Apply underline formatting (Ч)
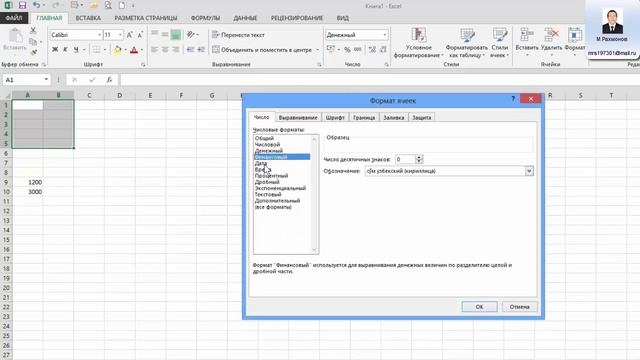 (76, 50)
